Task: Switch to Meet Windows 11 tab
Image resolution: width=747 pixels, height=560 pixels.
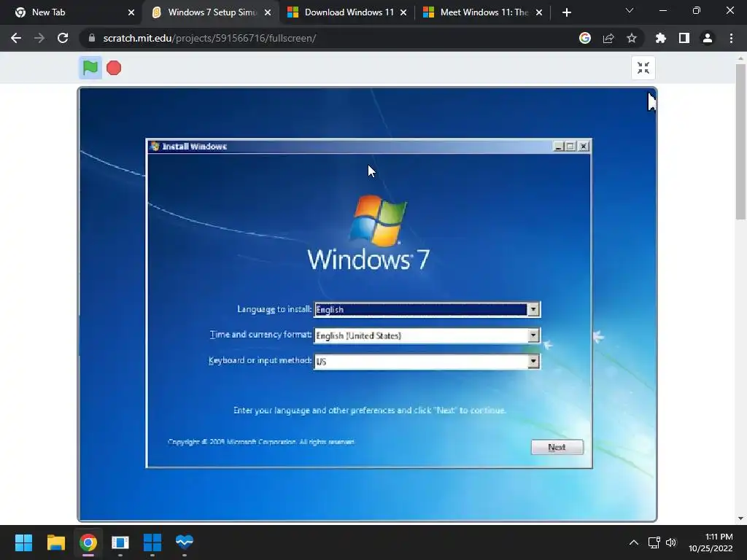Action: 484,12
